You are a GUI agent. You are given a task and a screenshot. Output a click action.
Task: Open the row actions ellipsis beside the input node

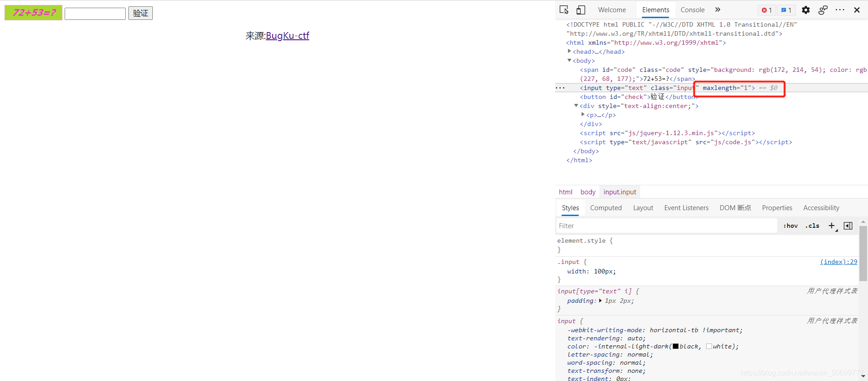(x=560, y=88)
